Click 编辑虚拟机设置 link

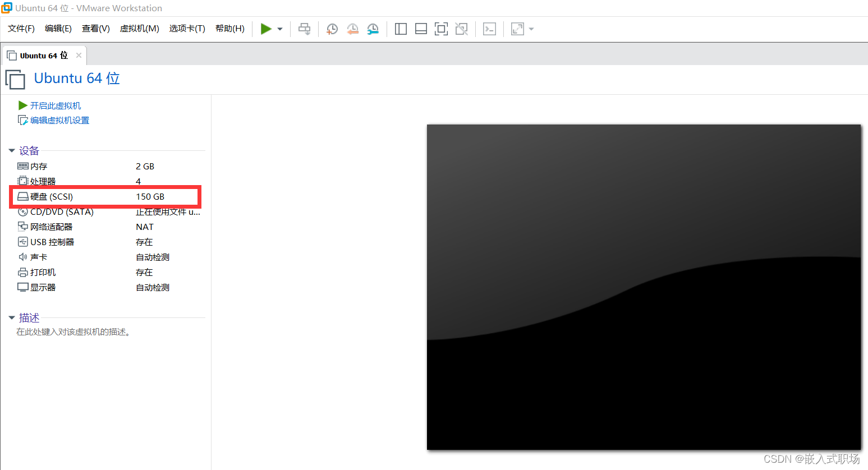pyautogui.click(x=60, y=121)
